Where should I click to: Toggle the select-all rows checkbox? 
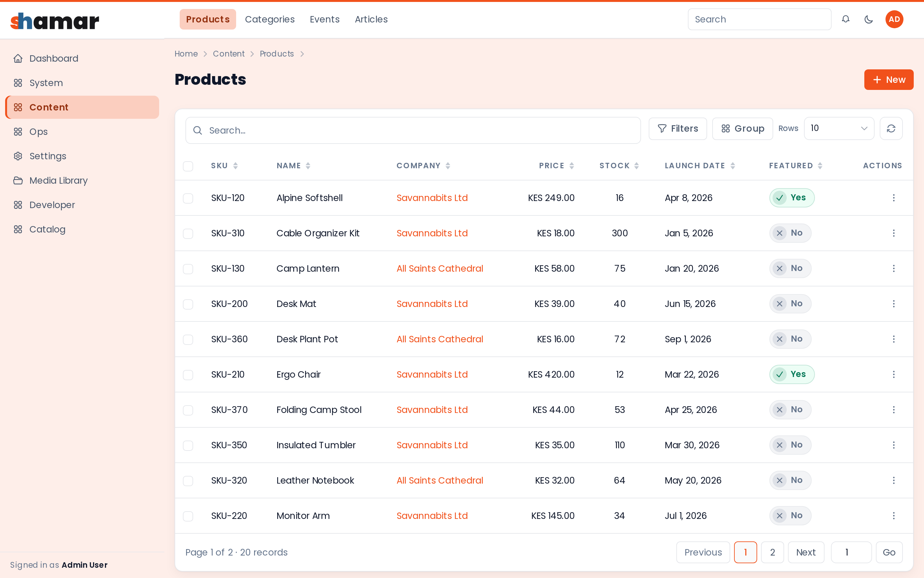tap(188, 166)
